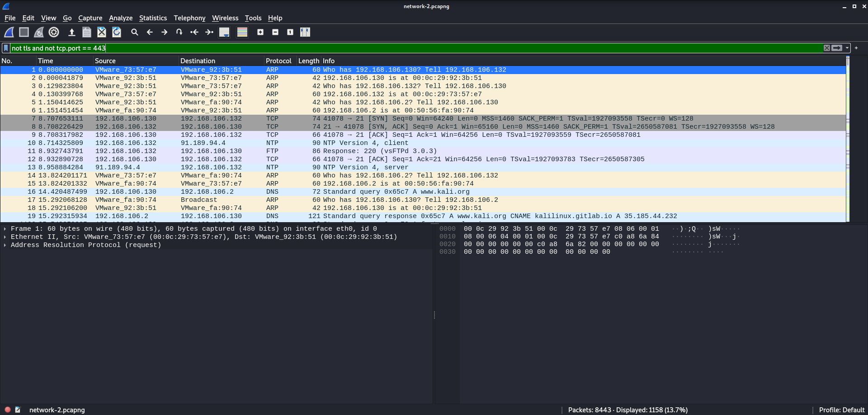This screenshot has height=415, width=868.
Task: Select packet 7 TCP SYN row
Action: [423, 118]
